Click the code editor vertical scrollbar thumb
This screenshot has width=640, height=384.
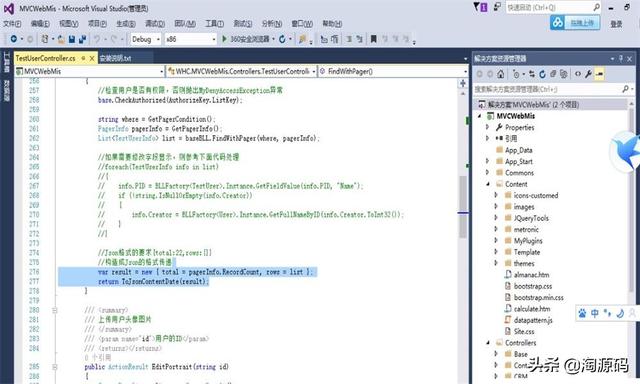463,206
